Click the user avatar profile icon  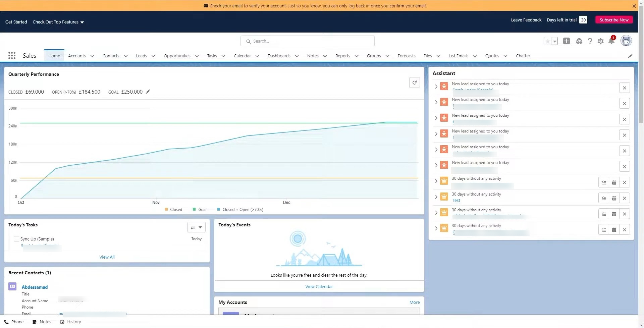(x=626, y=41)
